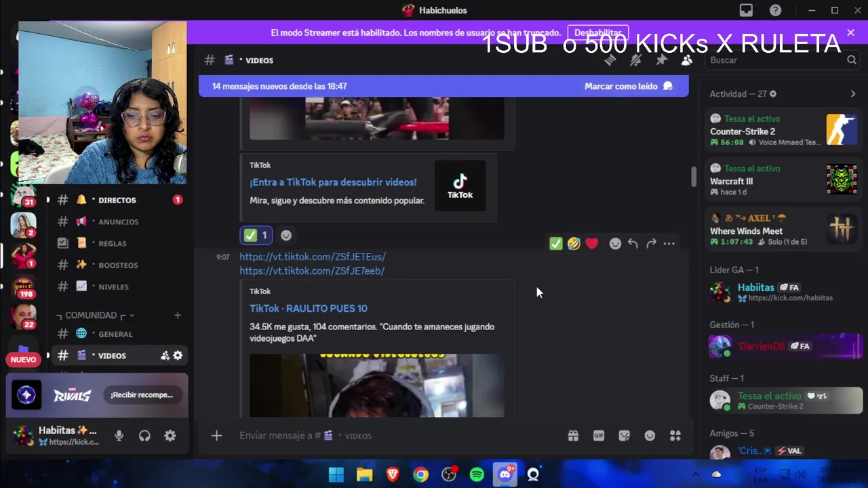The image size is (868, 488).
Task: Toggle headphones deafen
Action: coord(144,436)
